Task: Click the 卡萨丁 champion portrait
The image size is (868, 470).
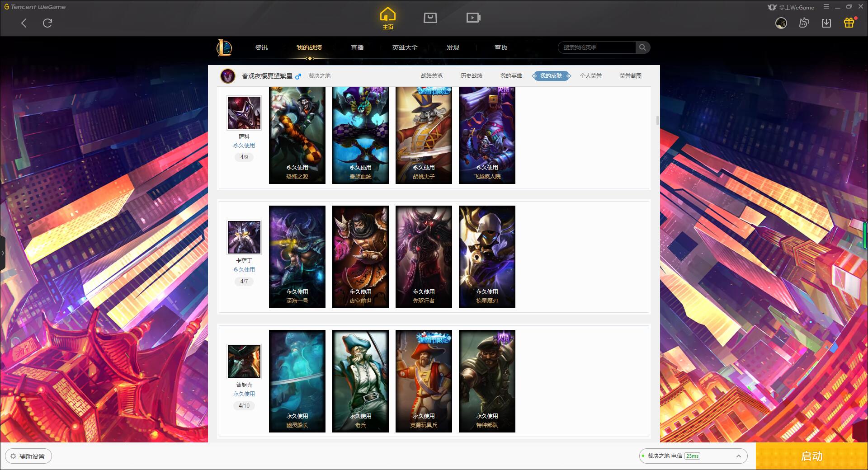Action: [x=244, y=237]
